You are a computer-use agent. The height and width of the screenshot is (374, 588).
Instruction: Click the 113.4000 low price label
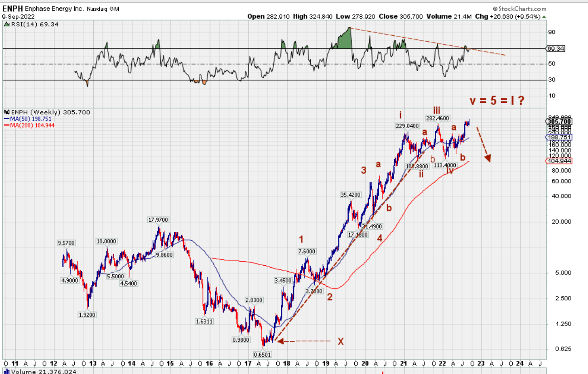445,165
